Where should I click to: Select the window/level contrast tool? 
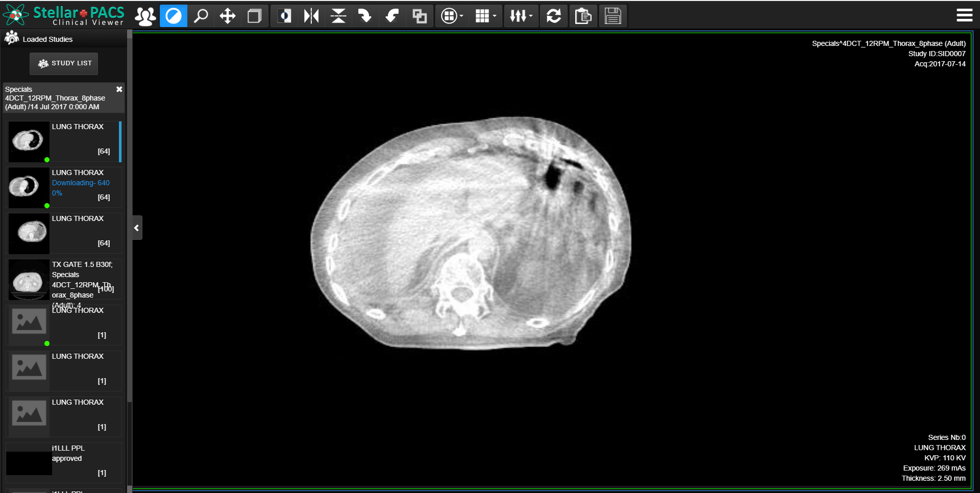[174, 16]
